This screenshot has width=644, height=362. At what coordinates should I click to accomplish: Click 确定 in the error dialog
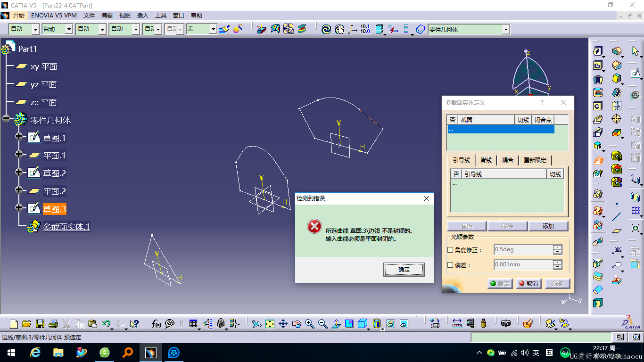(x=404, y=270)
